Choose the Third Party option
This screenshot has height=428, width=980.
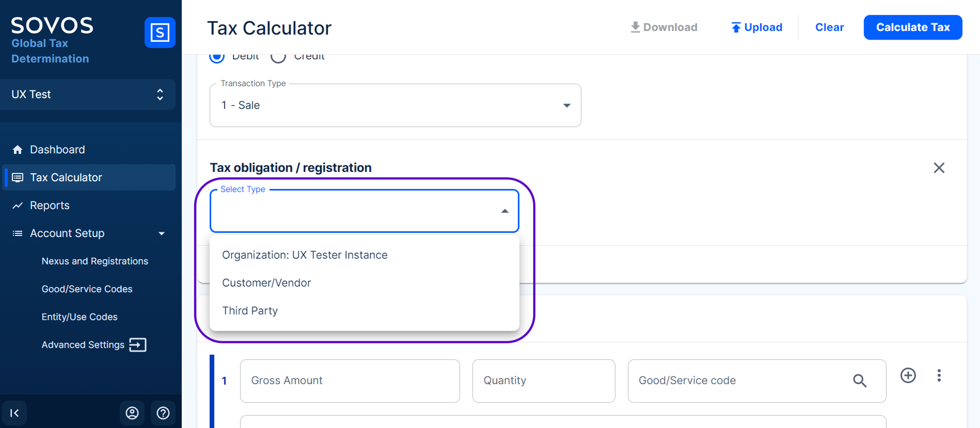(250, 310)
